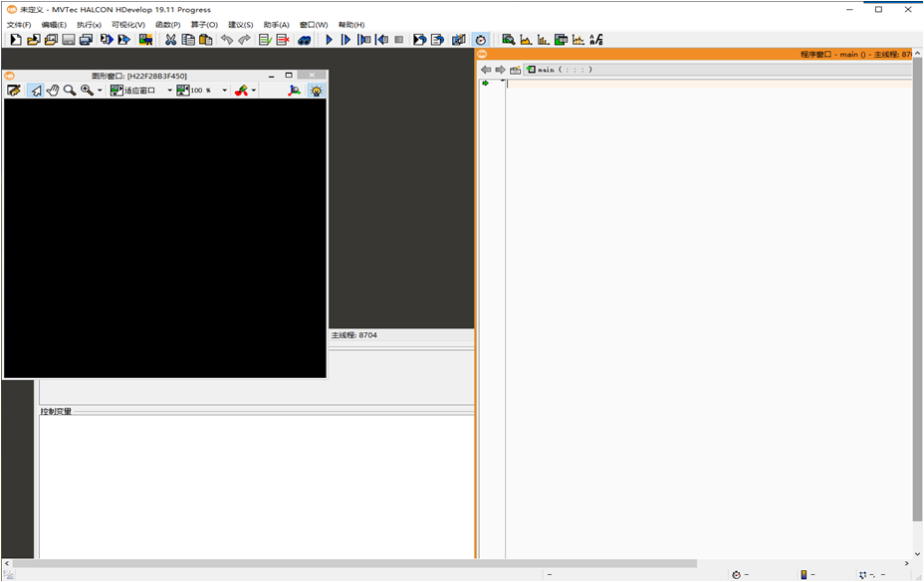
Task: Open the 文件(F) menu
Action: pos(19,25)
